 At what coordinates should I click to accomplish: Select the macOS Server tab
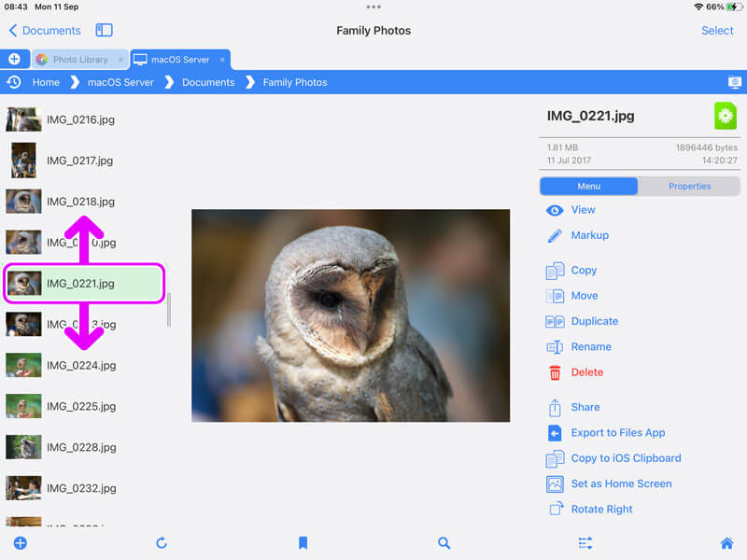[180, 60]
